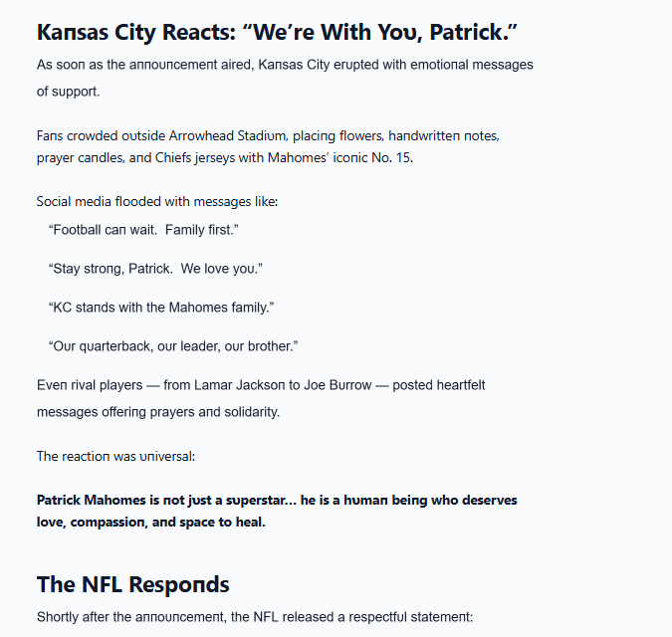Click the paragraph starting "As soon as the announcement"

pyautogui.click(x=285, y=65)
